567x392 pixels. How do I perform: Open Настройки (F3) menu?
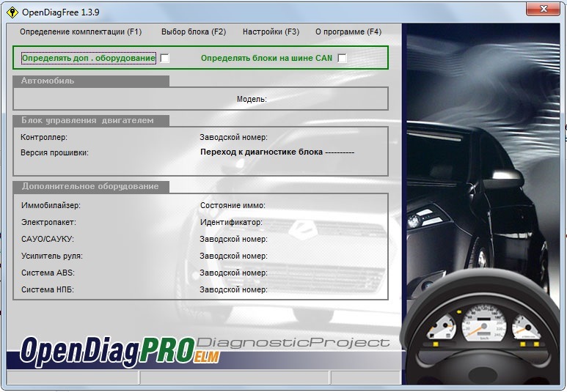[271, 32]
